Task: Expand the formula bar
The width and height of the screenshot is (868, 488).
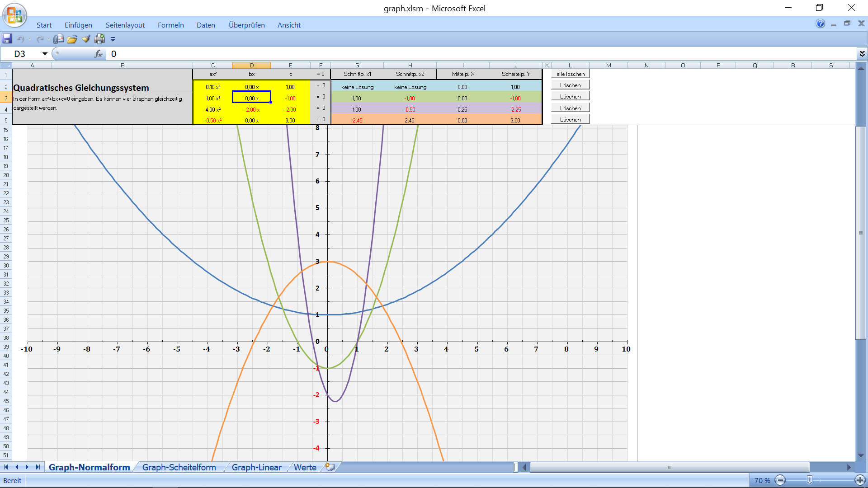Action: [x=862, y=54]
